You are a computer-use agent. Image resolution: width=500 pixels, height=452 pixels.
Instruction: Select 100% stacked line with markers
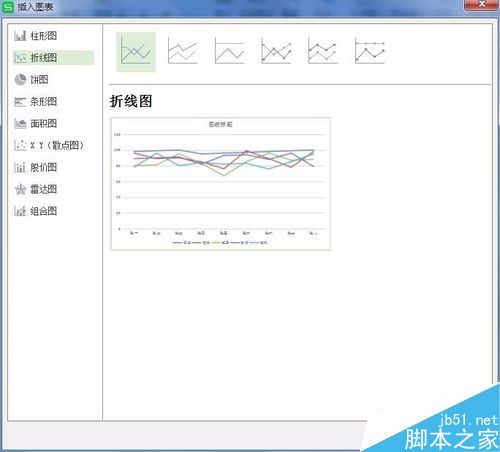click(x=370, y=51)
